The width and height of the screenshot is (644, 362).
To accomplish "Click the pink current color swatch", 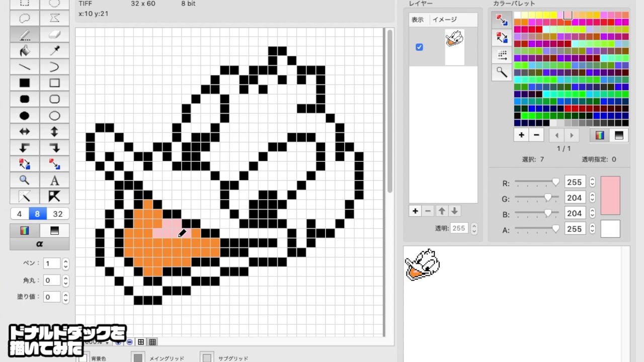I will [610, 196].
